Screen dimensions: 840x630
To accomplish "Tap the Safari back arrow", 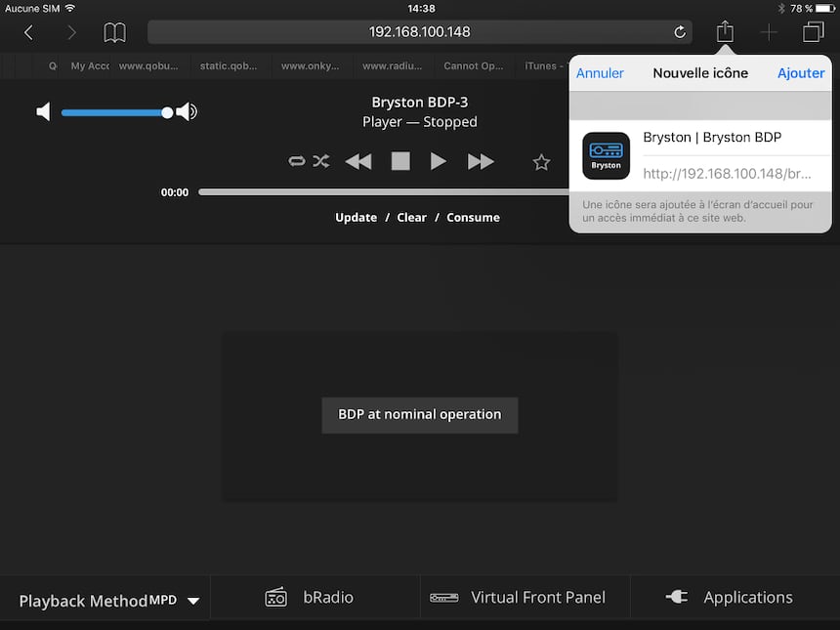I will click(x=29, y=32).
